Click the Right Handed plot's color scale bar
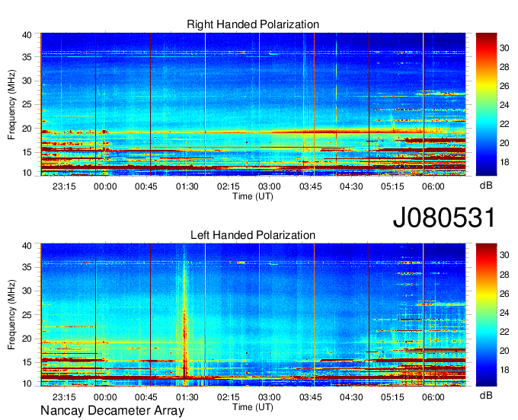This screenshot has width=518, height=420. pyautogui.click(x=486, y=104)
